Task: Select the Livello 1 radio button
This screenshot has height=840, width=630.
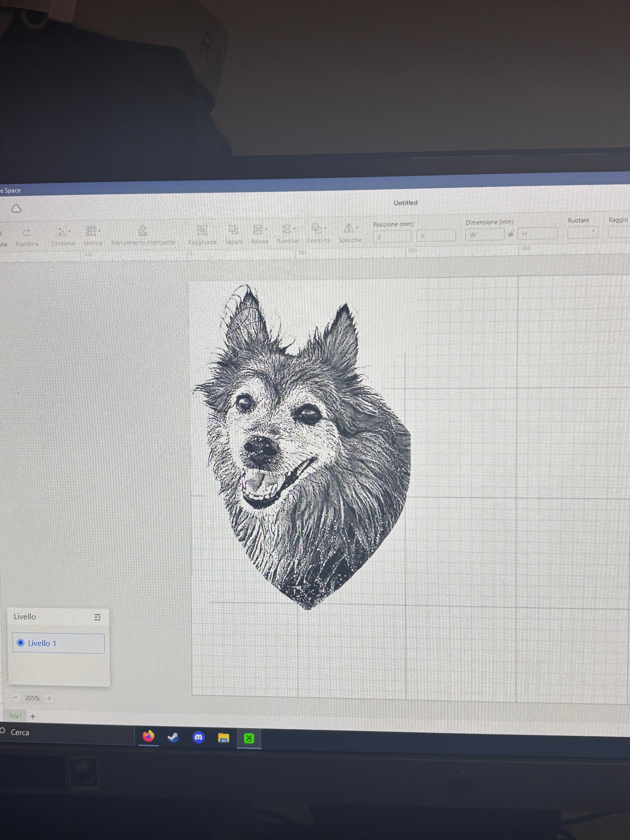Action: coord(21,642)
